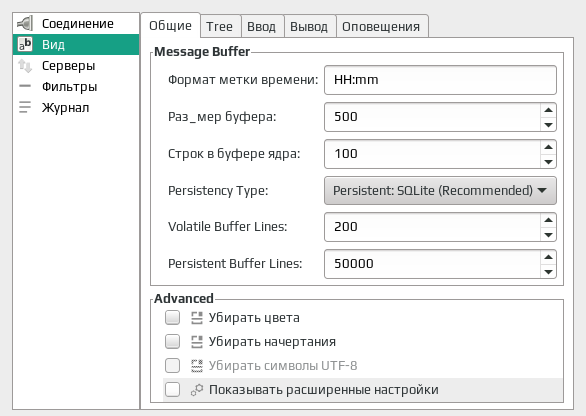The height and width of the screenshot is (416, 586).
Task: Decrease Persistent Buffer Lines value
Action: (x=548, y=271)
